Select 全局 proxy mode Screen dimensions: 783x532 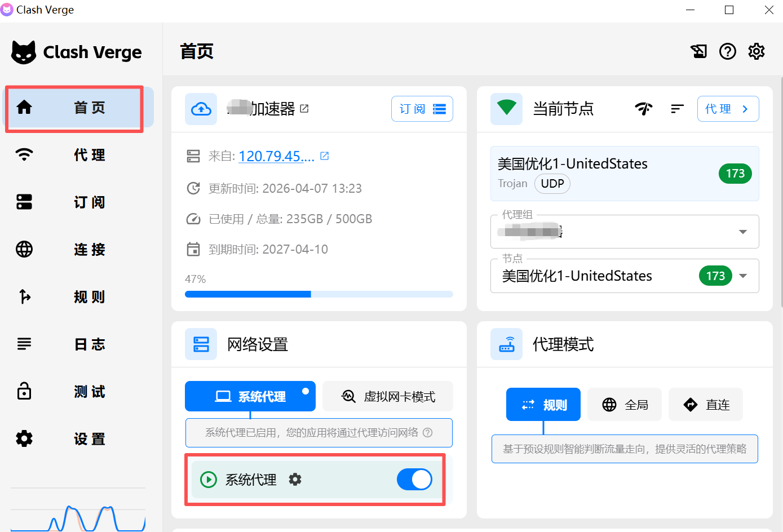click(x=625, y=405)
